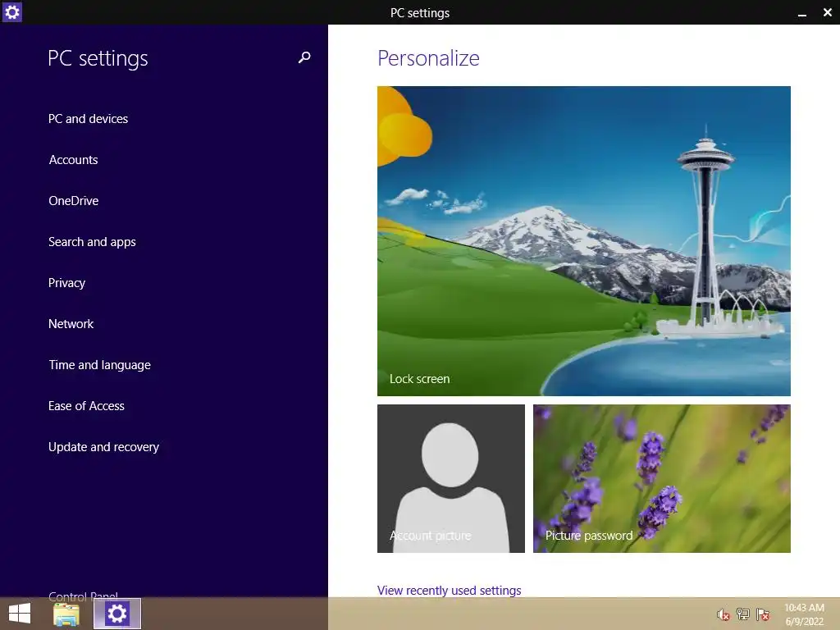Go to Accounts settings
The image size is (840, 630).
point(73,160)
